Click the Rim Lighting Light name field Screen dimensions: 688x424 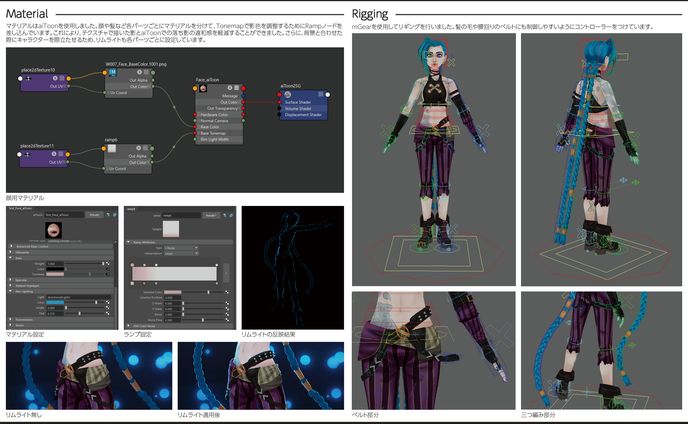click(x=79, y=297)
